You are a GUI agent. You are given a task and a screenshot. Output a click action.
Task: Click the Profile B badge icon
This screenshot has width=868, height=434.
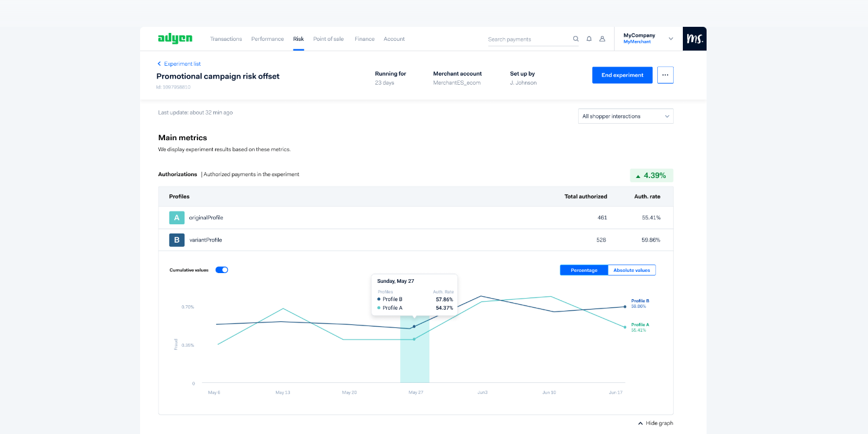[177, 240]
